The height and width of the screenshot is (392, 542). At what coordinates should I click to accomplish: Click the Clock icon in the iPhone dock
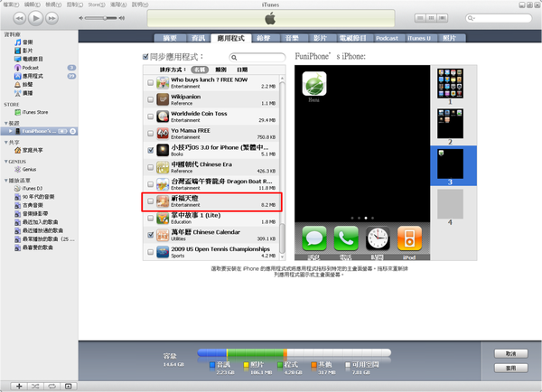coord(378,238)
